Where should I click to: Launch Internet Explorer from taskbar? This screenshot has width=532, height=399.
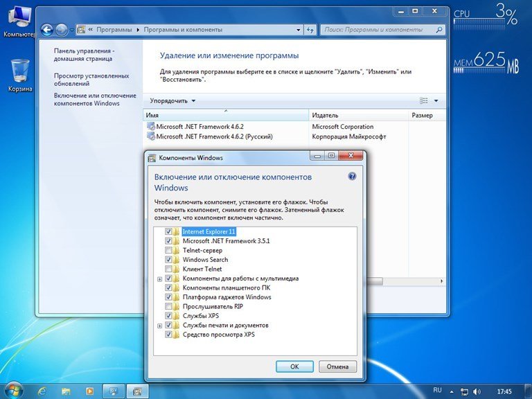[42, 391]
